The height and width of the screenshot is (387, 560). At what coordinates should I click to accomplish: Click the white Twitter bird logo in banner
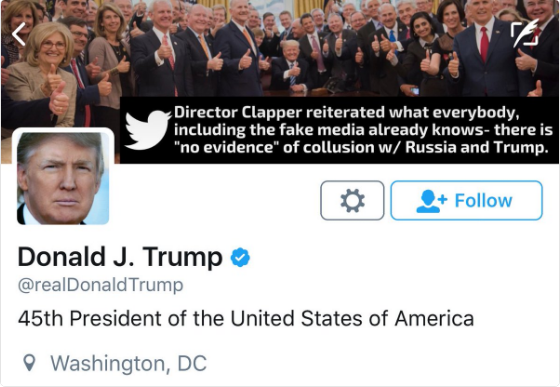148,130
